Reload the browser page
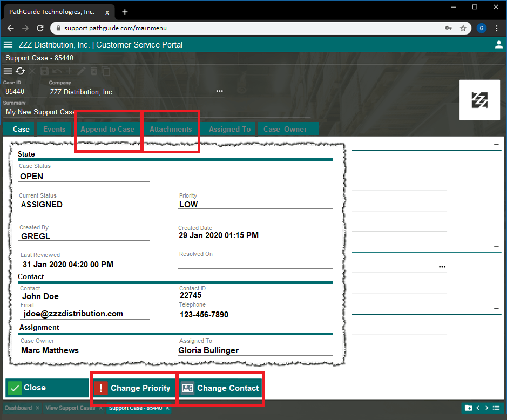This screenshot has height=420, width=507. [x=40, y=28]
